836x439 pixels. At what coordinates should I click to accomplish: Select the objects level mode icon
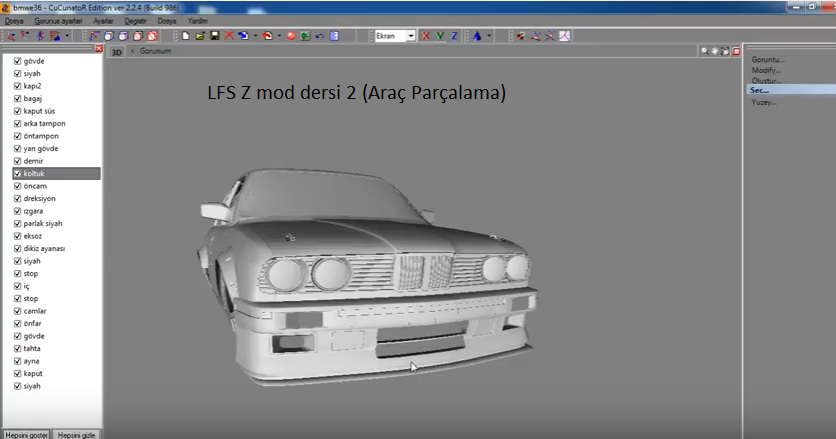click(x=55, y=36)
